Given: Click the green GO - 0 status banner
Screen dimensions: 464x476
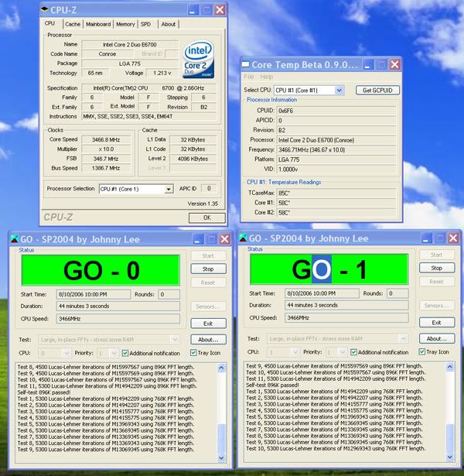Looking at the screenshot, I should pos(101,270).
